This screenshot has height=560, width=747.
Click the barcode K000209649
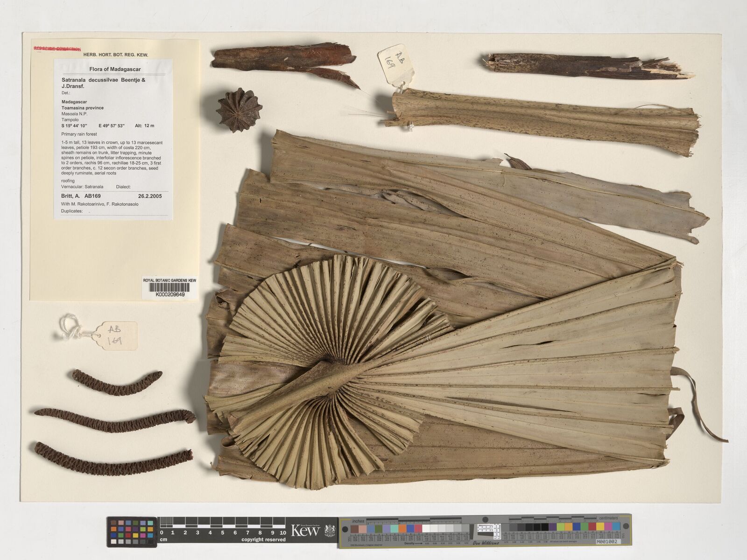point(170,289)
